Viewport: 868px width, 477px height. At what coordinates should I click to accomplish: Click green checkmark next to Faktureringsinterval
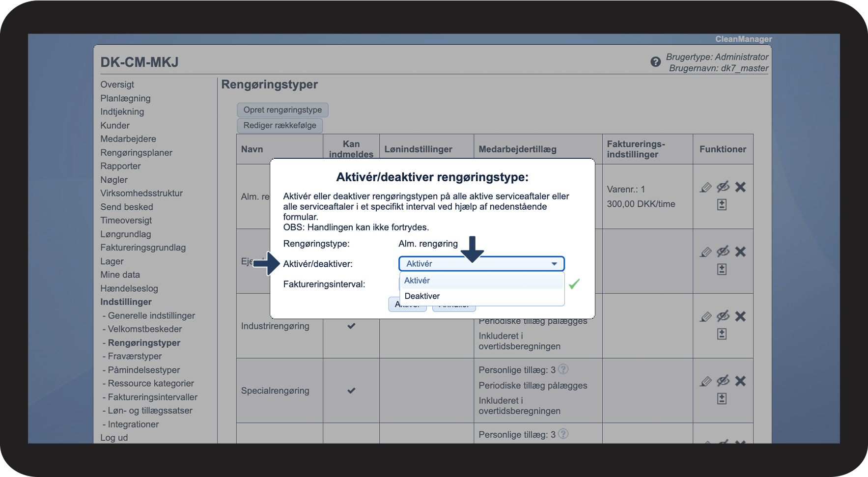tap(574, 283)
